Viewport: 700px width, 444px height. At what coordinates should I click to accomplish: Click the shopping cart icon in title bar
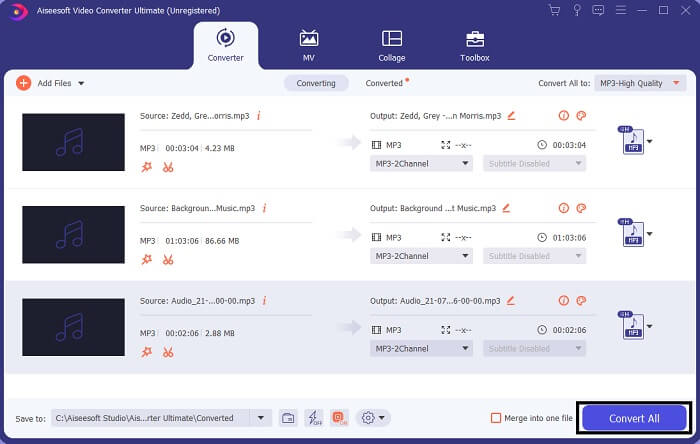tap(555, 10)
